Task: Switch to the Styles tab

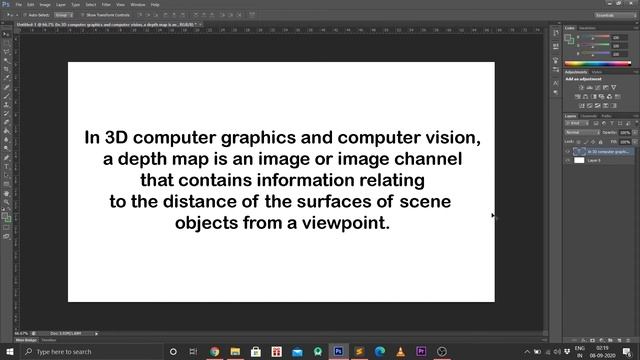Action: click(x=597, y=72)
